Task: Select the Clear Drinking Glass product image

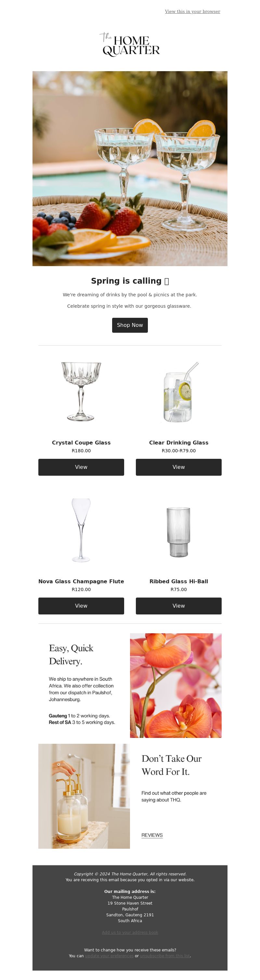Action: pos(178,392)
